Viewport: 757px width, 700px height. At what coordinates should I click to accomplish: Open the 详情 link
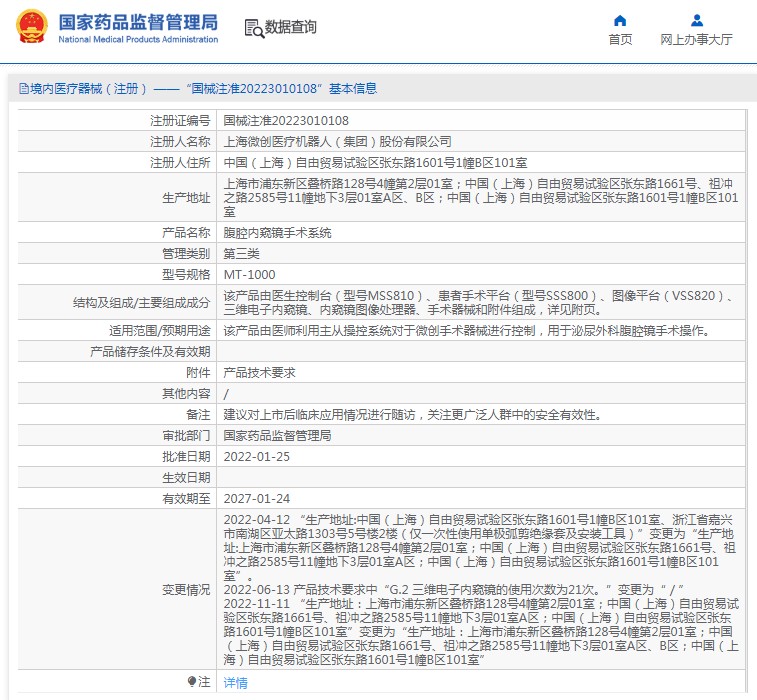pos(235,682)
